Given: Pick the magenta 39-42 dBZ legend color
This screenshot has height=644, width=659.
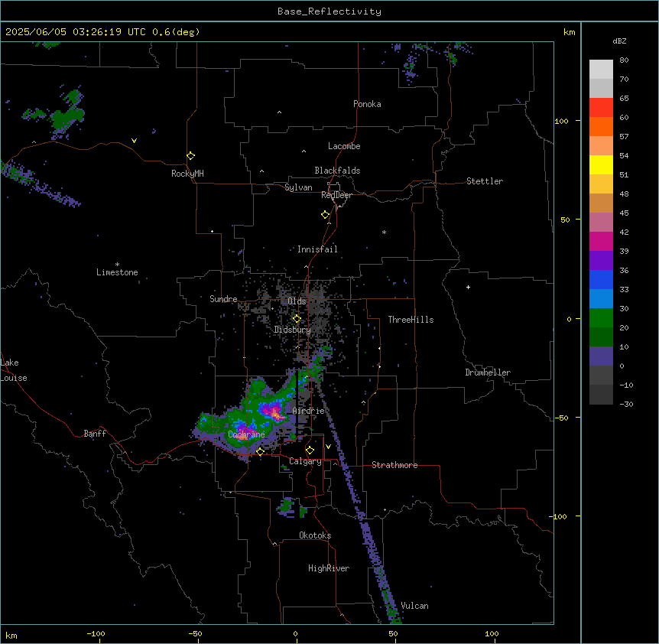Looking at the screenshot, I should tap(601, 241).
